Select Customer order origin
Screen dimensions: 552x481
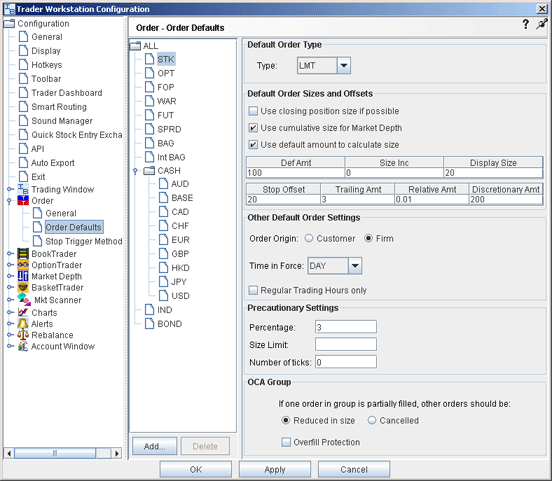309,238
